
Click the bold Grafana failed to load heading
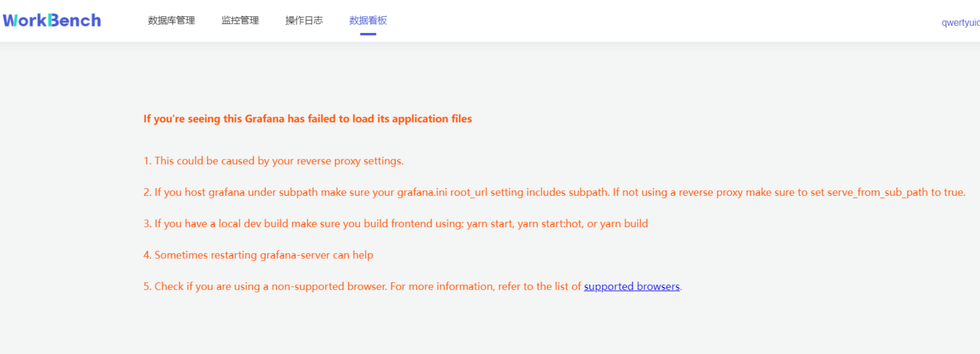pos(307,119)
